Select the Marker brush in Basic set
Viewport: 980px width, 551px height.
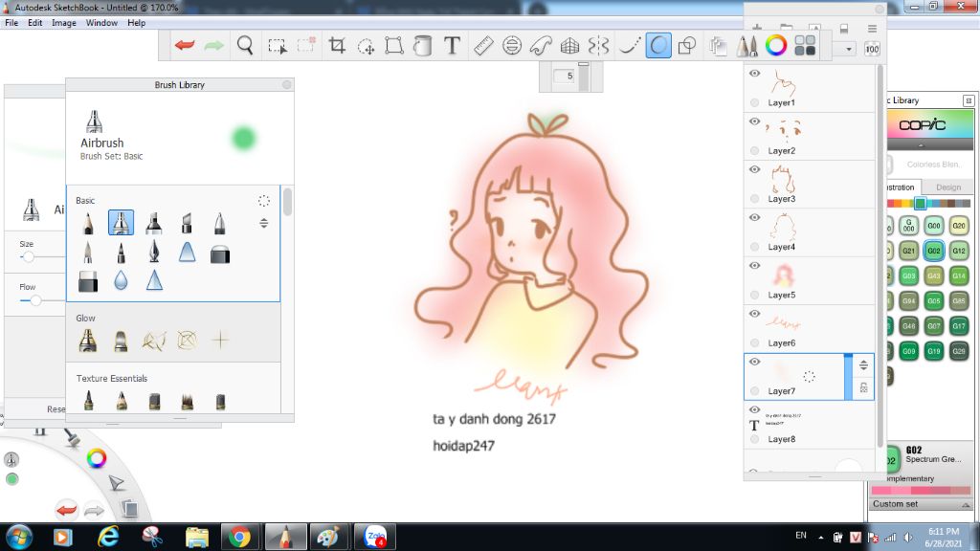tap(154, 223)
